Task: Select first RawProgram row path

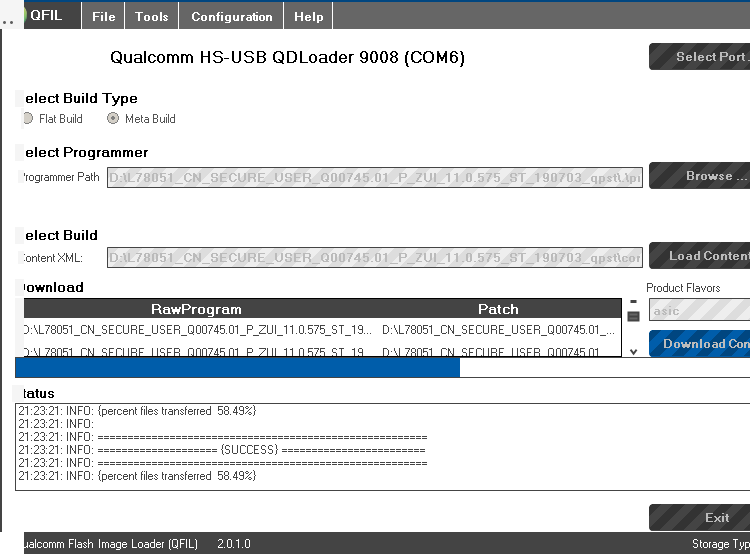Action: (197, 330)
